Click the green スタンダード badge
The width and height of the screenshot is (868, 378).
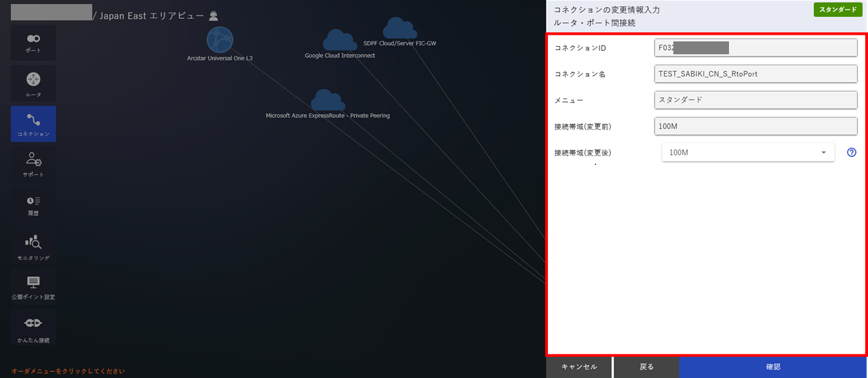pyautogui.click(x=838, y=10)
